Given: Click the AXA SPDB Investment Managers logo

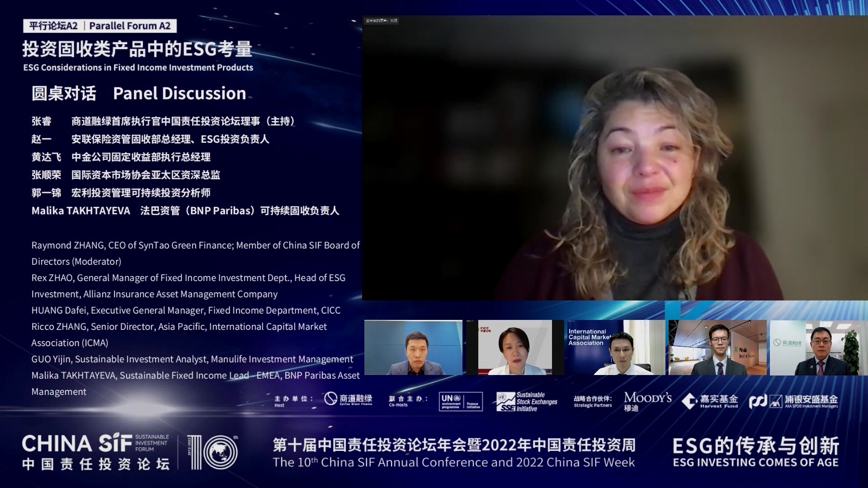Looking at the screenshot, I should [793, 401].
